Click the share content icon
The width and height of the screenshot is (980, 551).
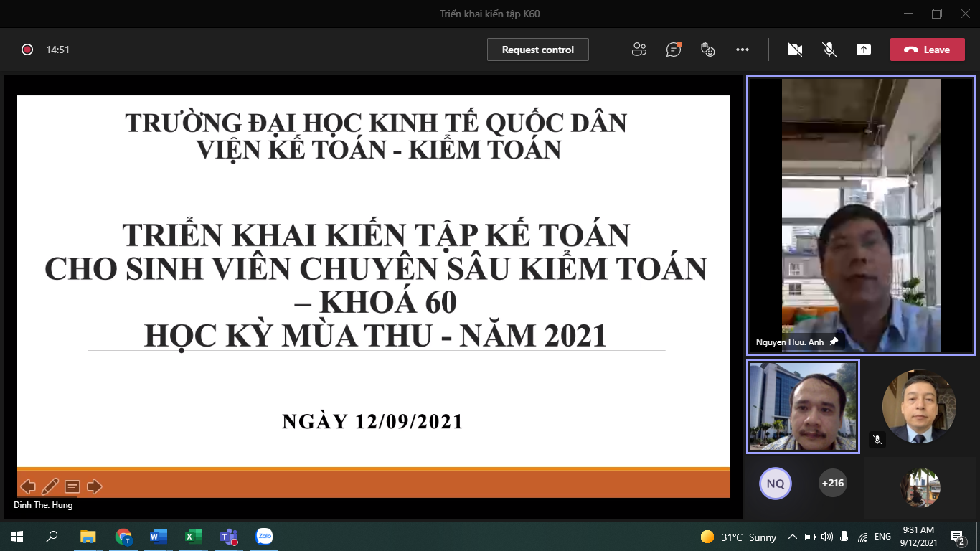click(864, 50)
